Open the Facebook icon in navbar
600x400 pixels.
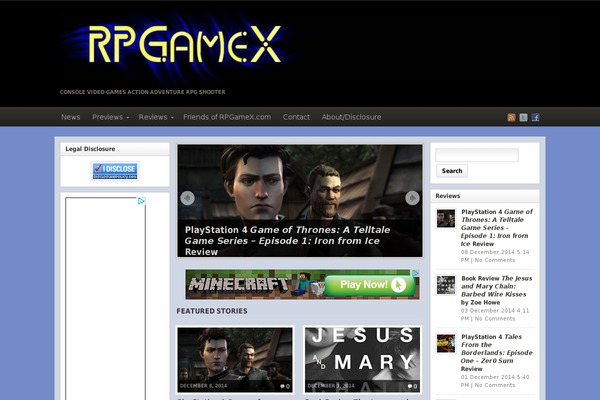535,117
